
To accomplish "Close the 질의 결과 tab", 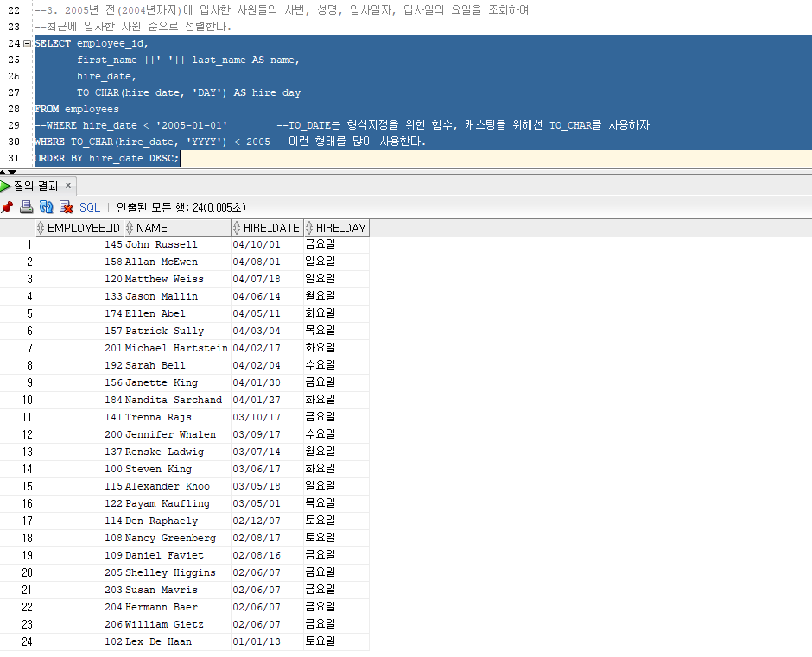I will [68, 185].
